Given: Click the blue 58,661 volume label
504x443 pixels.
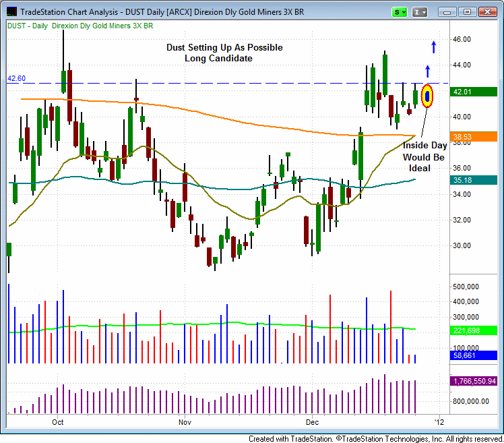Looking at the screenshot, I should (474, 355).
